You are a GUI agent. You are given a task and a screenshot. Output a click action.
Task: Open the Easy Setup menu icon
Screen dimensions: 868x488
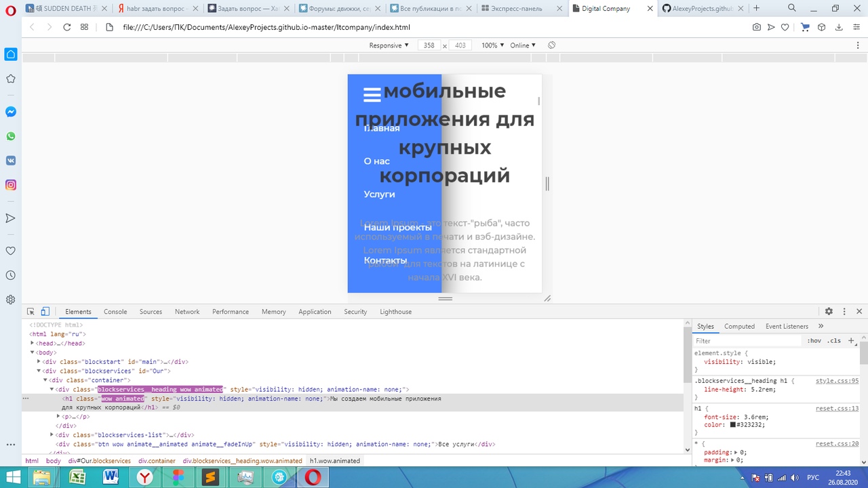pos(856,27)
